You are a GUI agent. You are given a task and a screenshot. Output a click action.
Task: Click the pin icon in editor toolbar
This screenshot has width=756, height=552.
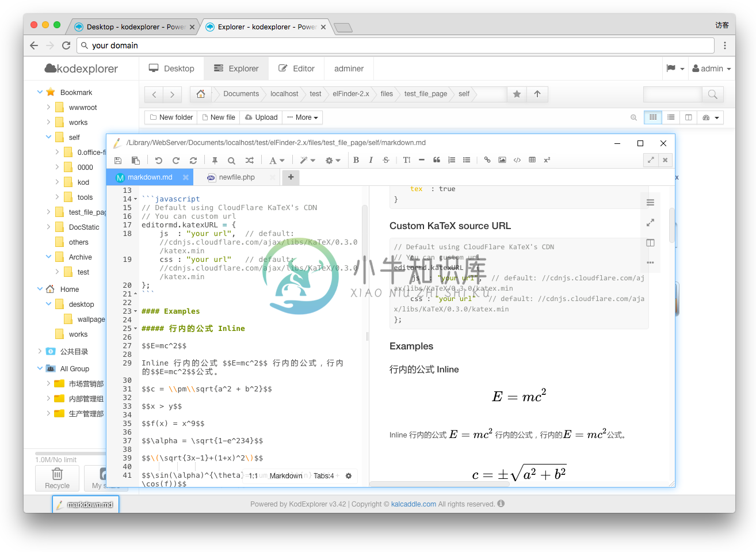point(215,161)
